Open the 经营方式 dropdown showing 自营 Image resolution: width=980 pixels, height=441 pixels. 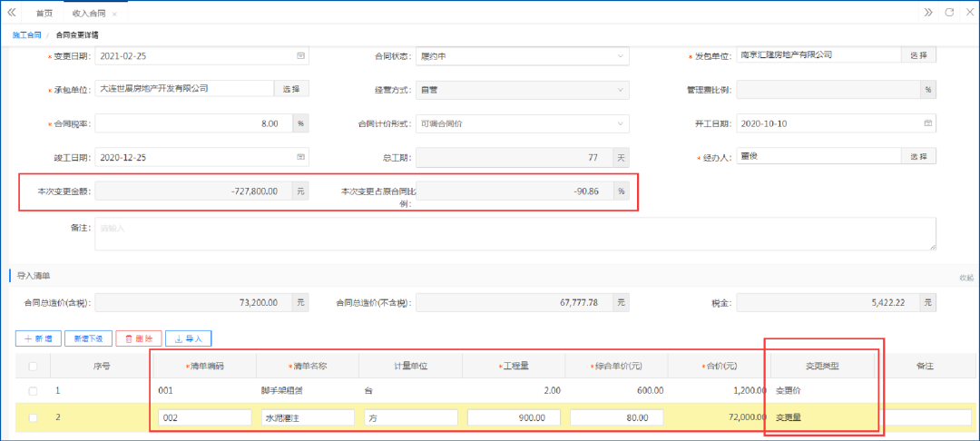pyautogui.click(x=523, y=90)
